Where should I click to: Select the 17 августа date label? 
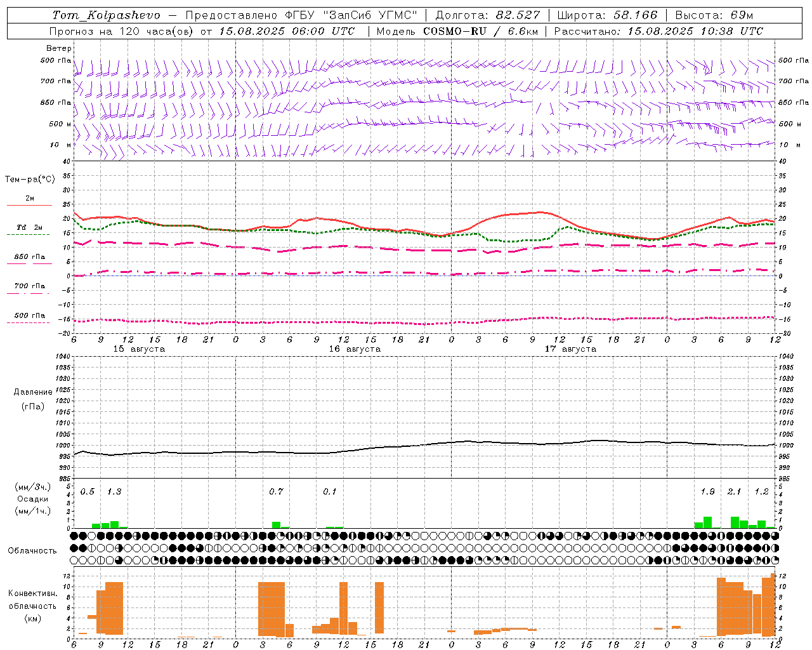tap(570, 349)
